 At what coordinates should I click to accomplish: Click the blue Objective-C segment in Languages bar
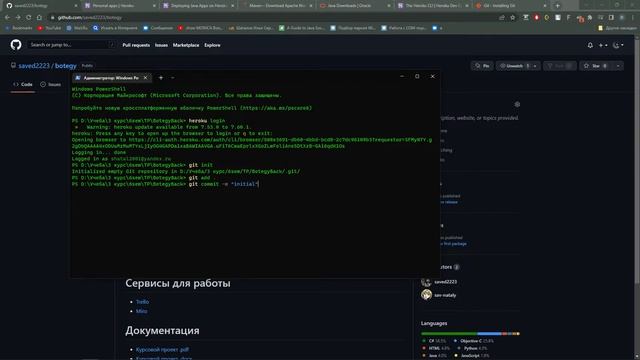489,334
